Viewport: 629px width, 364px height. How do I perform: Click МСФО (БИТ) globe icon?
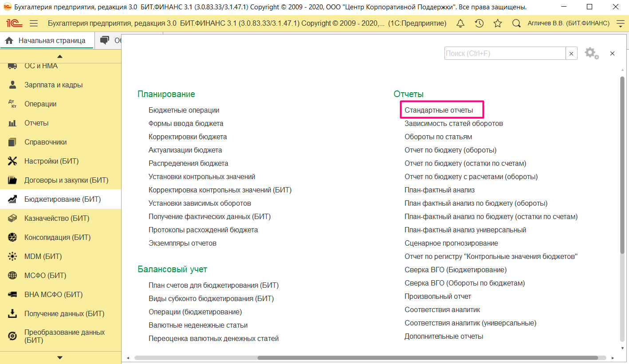[x=12, y=275]
